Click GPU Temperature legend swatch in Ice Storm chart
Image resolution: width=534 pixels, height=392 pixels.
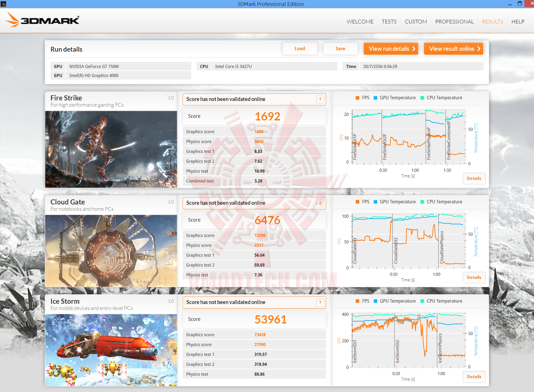point(375,301)
